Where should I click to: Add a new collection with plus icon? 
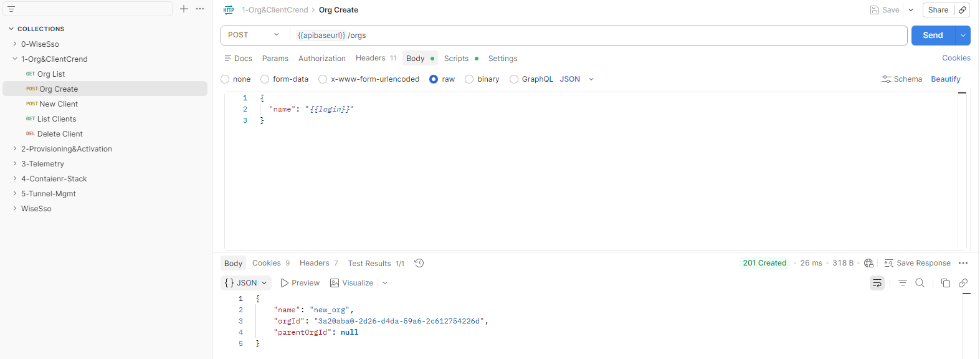coord(184,9)
